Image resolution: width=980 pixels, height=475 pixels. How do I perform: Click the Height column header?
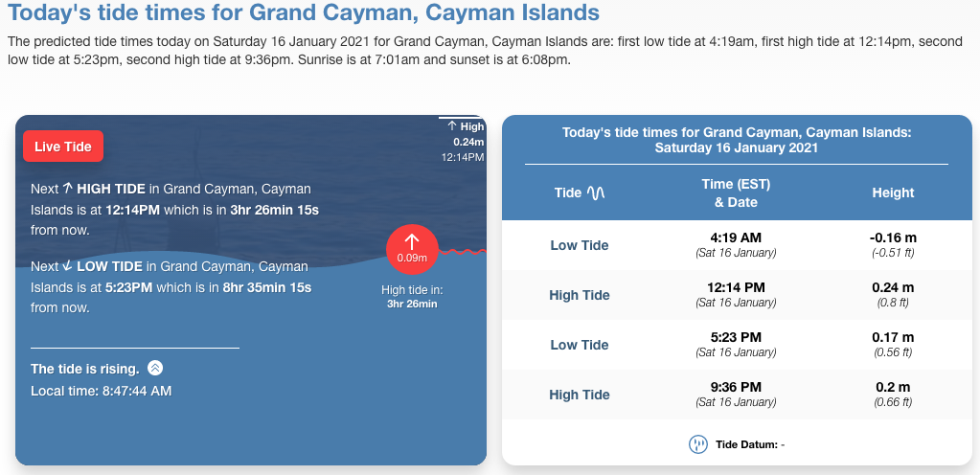tap(893, 192)
